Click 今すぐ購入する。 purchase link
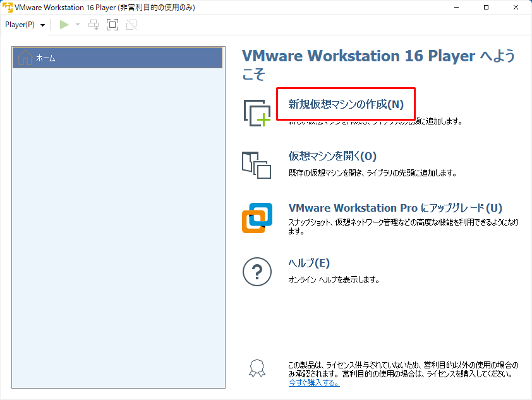The height and width of the screenshot is (400, 532). point(314,383)
